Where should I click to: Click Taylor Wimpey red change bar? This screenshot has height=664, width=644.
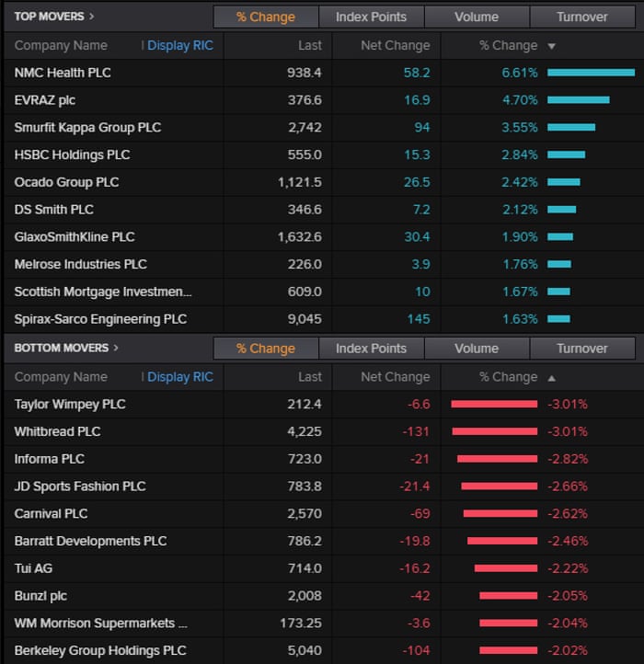494,404
